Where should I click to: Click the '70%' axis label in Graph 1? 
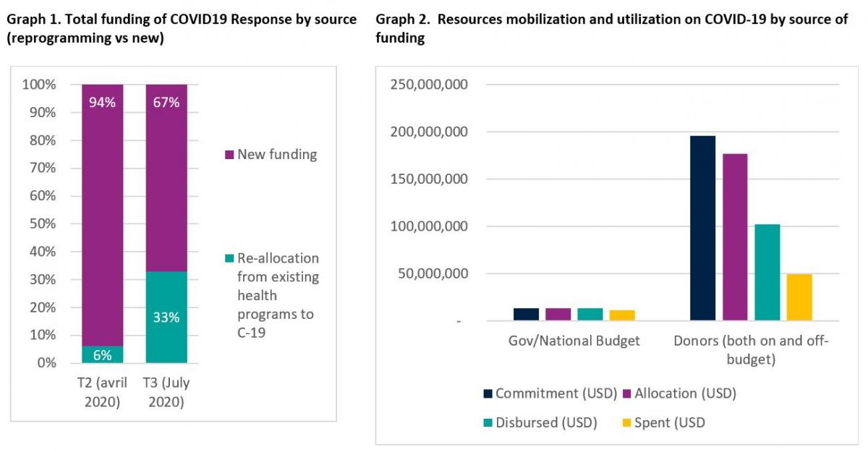43,169
